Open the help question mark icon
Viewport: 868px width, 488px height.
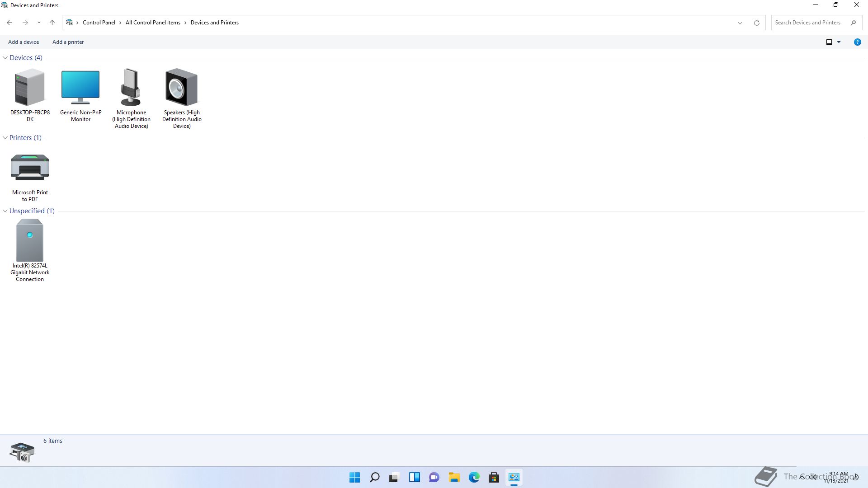click(857, 42)
